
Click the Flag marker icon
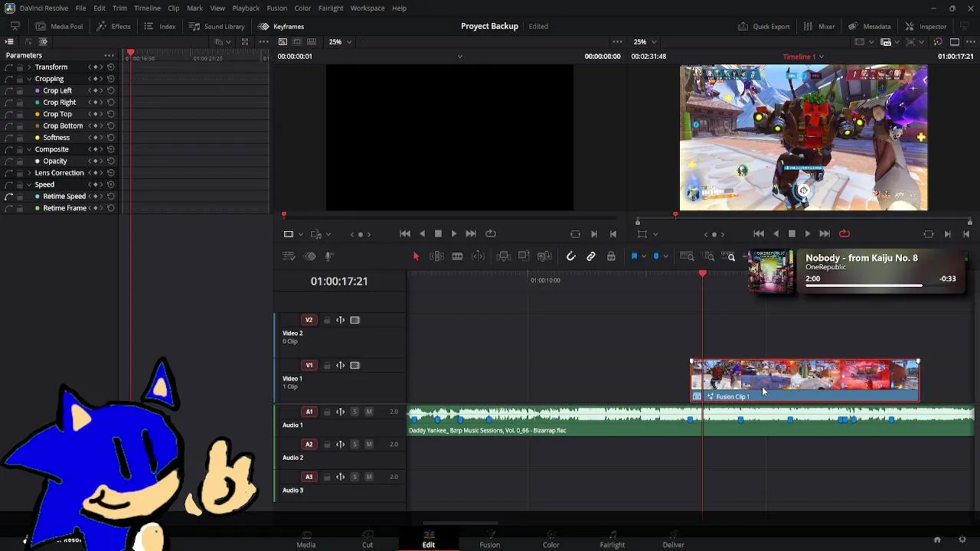[x=634, y=256]
